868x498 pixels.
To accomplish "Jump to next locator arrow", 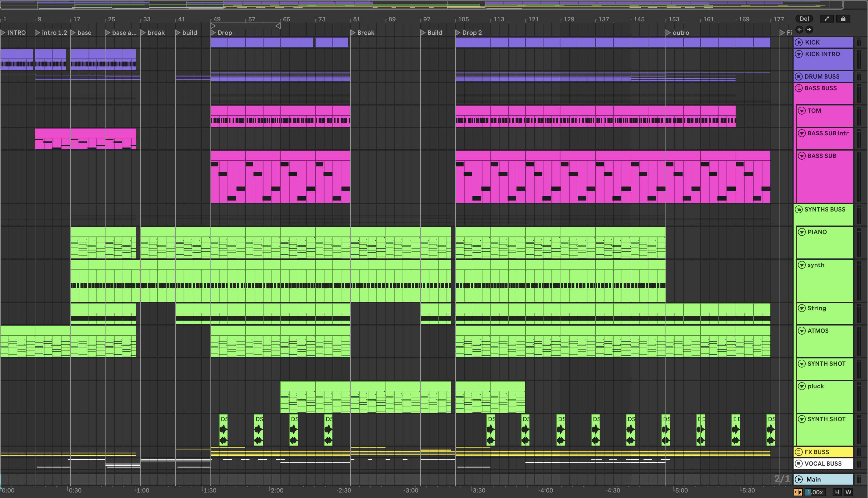I will 809,30.
